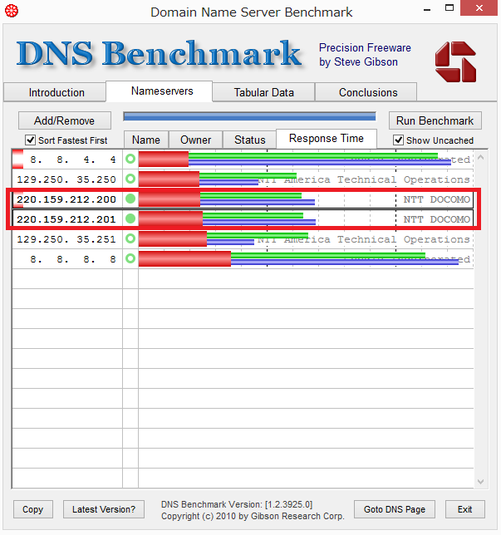Select the Owner column tab
Viewport: 501px width, 535px height.
click(x=196, y=140)
